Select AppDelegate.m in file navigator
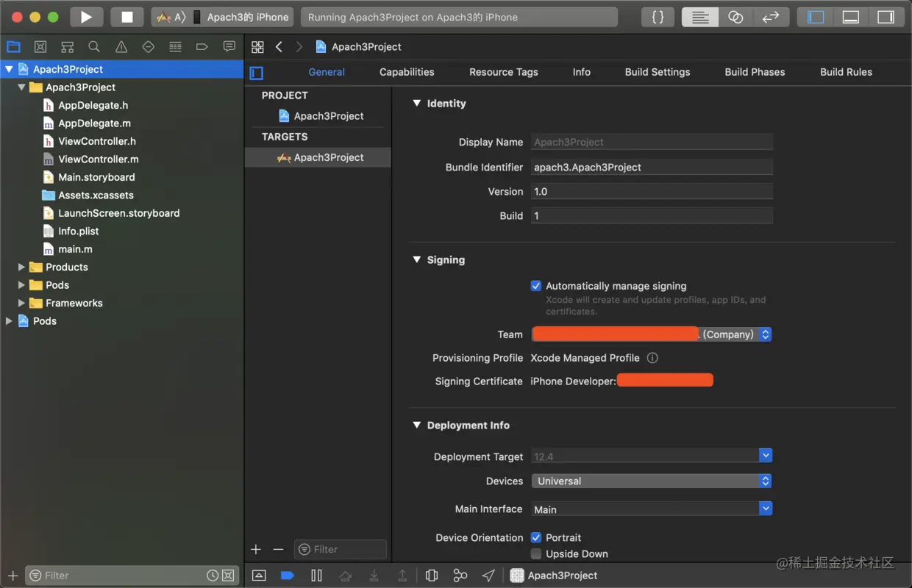The width and height of the screenshot is (912, 588). (x=94, y=123)
